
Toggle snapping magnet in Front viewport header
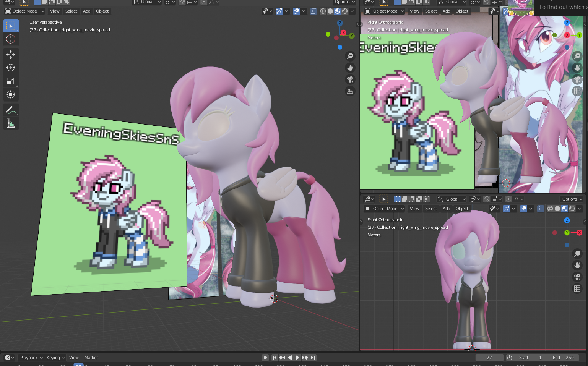tap(487, 199)
